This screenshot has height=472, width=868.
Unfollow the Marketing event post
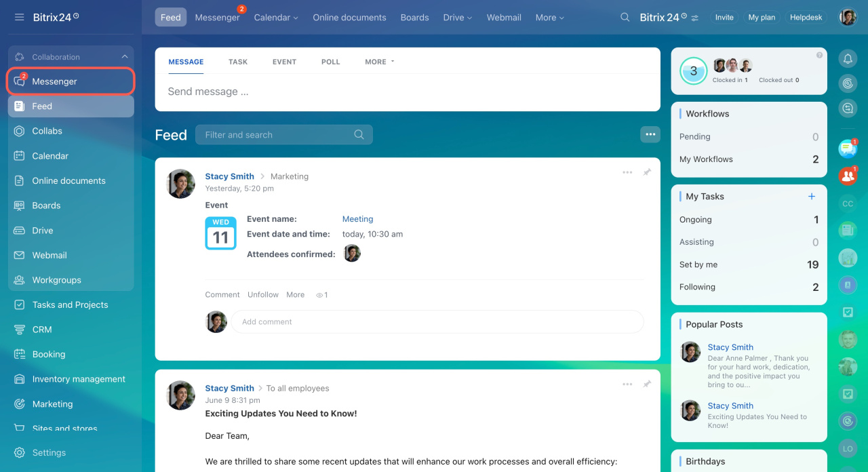262,295
